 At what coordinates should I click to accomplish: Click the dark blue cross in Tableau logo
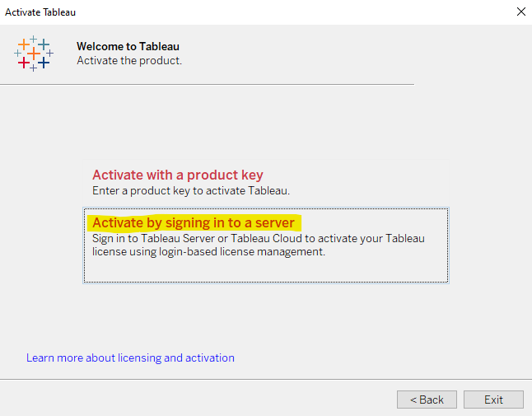click(x=44, y=63)
